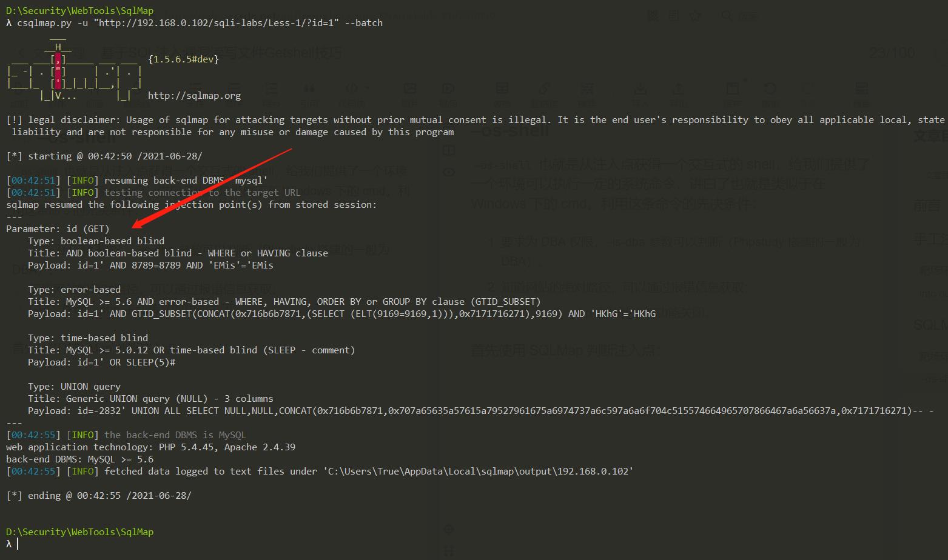
Task: Select 'sqlmap resumed the following injection point(s)' line
Action: click(x=192, y=205)
